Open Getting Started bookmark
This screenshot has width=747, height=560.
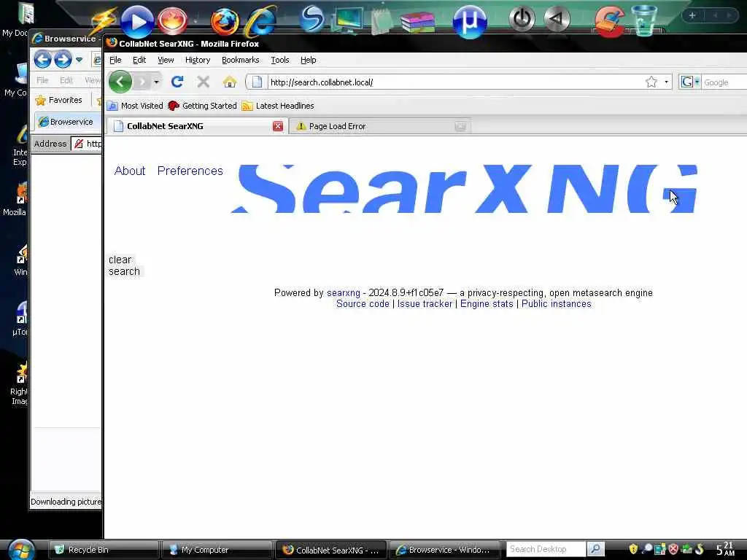pyautogui.click(x=203, y=106)
